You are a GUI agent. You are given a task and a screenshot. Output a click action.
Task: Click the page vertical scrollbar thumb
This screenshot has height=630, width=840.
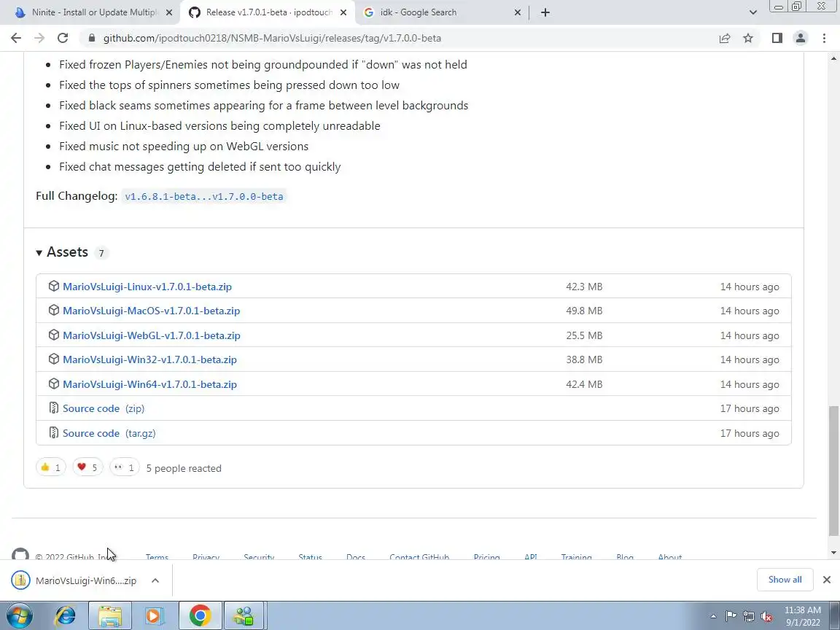[x=833, y=470]
